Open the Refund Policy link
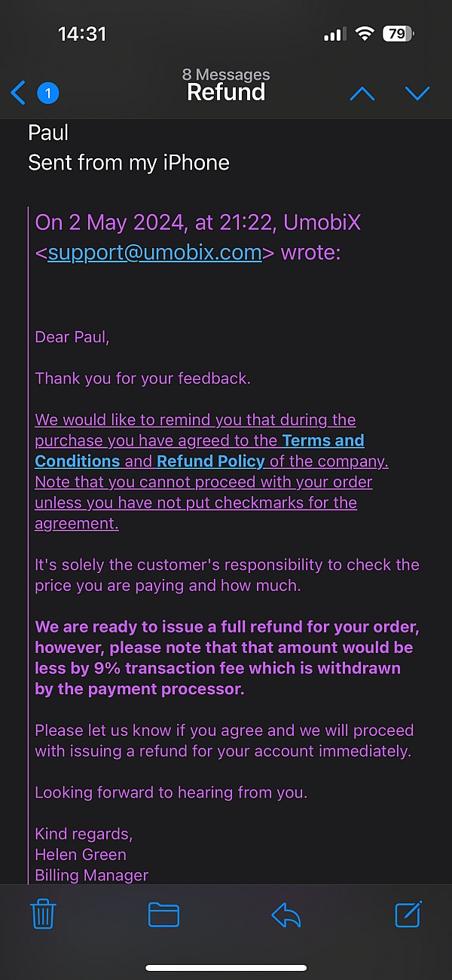 pyautogui.click(x=211, y=461)
